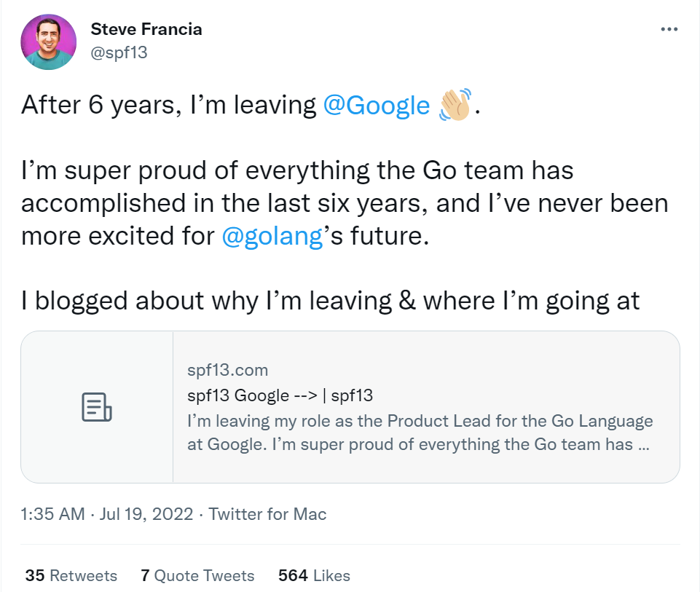Open the tweet's three-dot More menu
This screenshot has width=700, height=592.
tap(668, 30)
